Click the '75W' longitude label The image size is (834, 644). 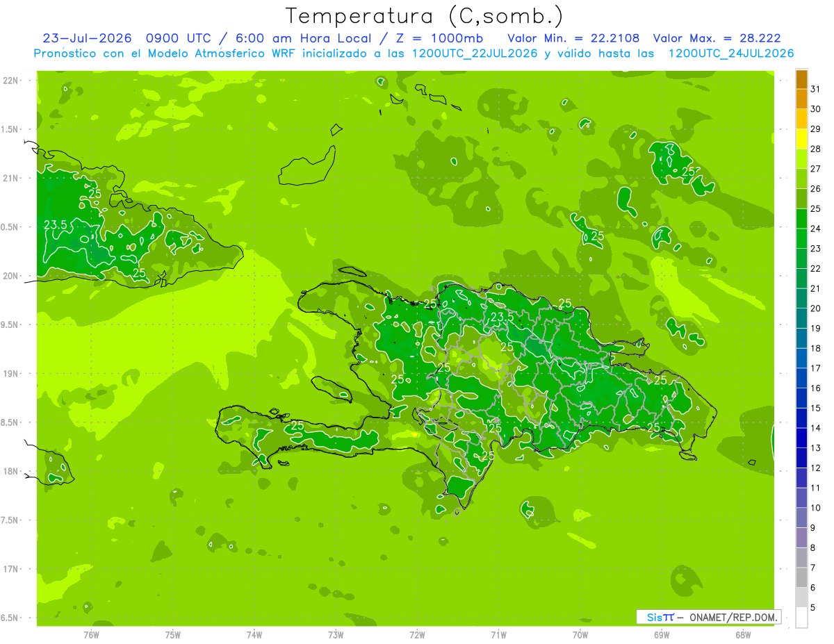[172, 634]
